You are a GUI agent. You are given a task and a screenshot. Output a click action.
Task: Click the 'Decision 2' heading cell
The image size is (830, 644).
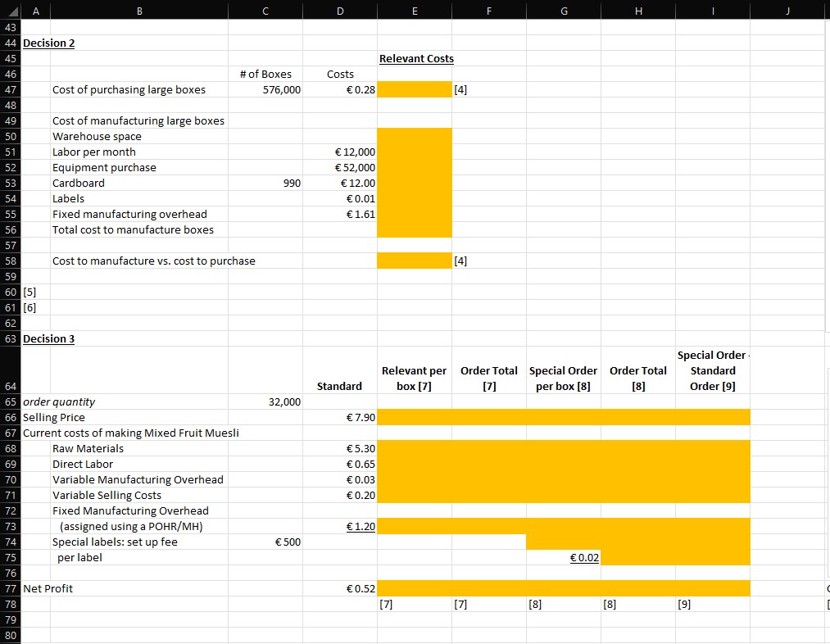(x=48, y=43)
